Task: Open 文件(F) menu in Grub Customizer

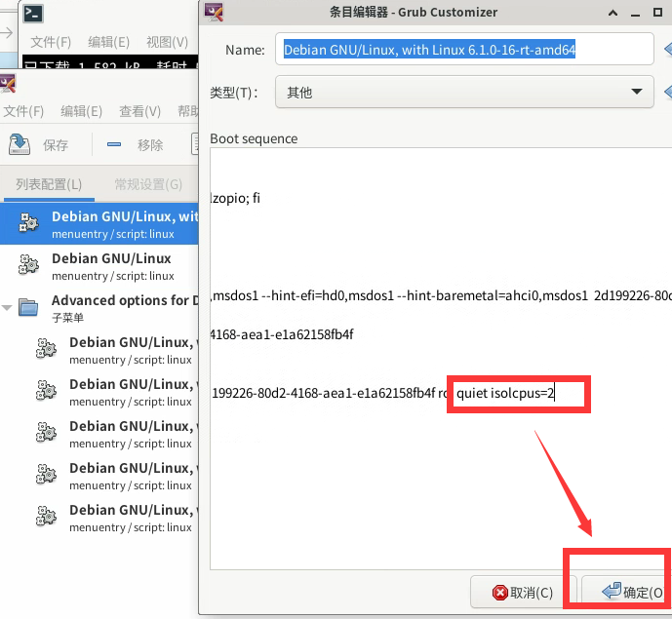Action: 23,111
